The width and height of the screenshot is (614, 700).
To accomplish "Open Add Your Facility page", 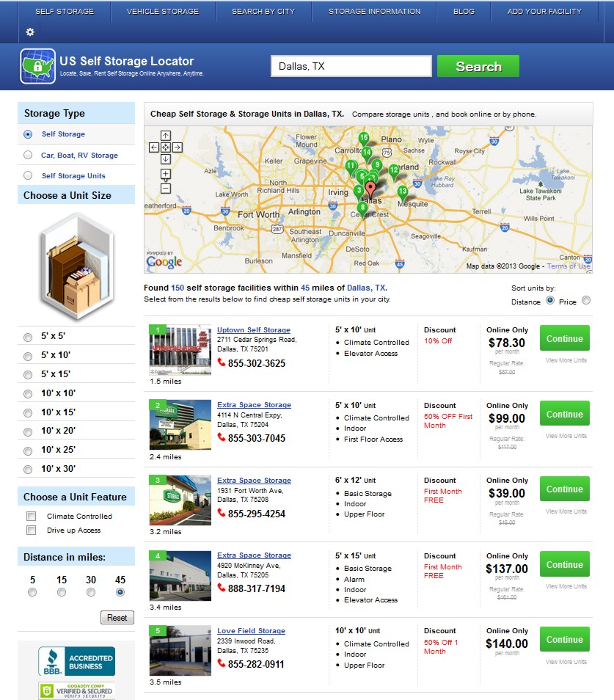I will (x=544, y=11).
